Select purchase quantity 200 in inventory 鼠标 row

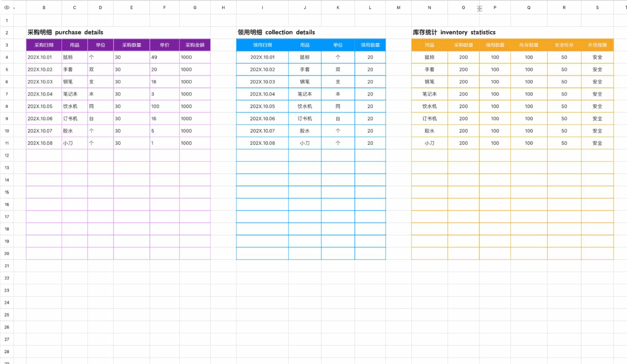tap(463, 57)
